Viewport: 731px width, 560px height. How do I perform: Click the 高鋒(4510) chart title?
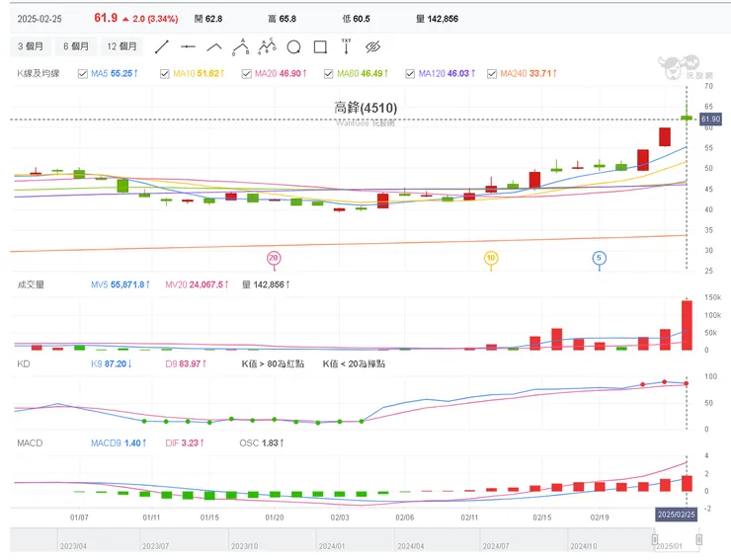(365, 108)
